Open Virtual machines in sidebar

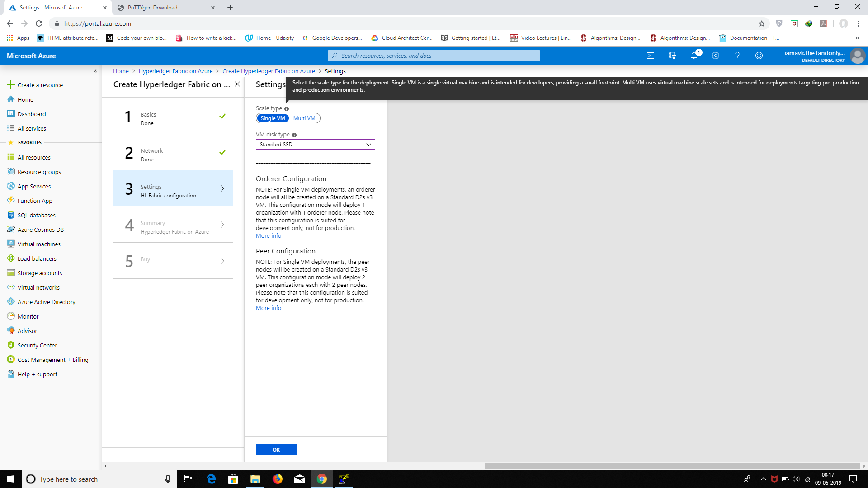tap(39, 244)
